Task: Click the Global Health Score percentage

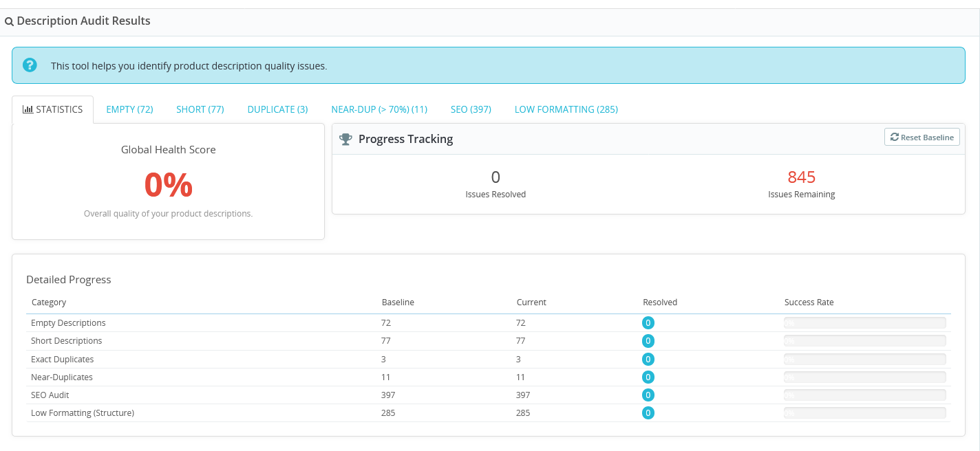Action: pyautogui.click(x=168, y=184)
